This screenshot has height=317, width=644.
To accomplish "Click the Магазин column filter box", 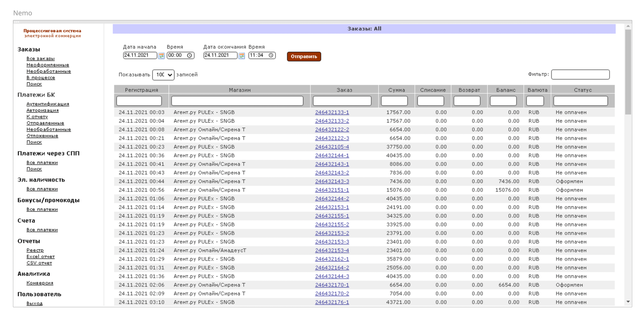I will (x=237, y=101).
